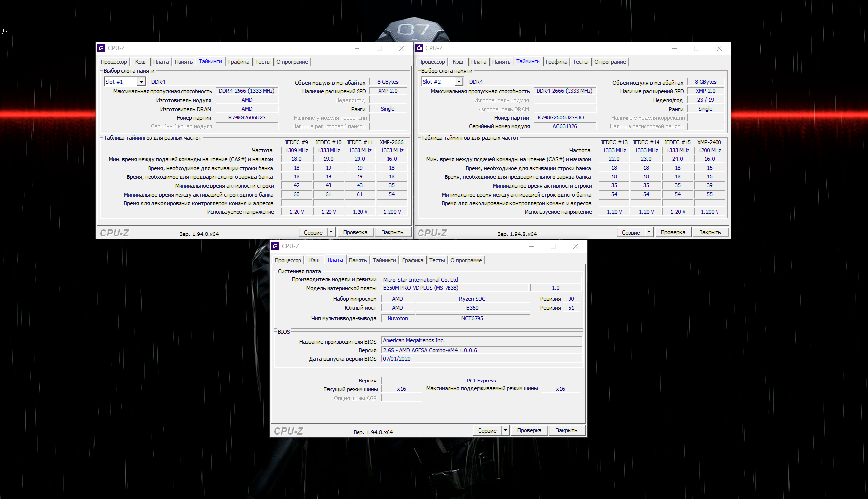Viewport: 868px width, 499px height.
Task: Click 1200 MHz frequency cell
Action: click(710, 150)
